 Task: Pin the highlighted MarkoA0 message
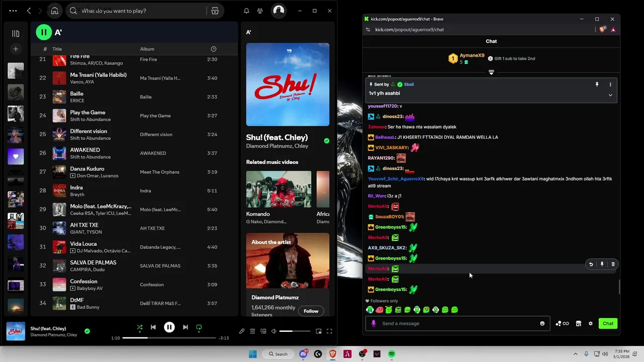[x=602, y=264]
